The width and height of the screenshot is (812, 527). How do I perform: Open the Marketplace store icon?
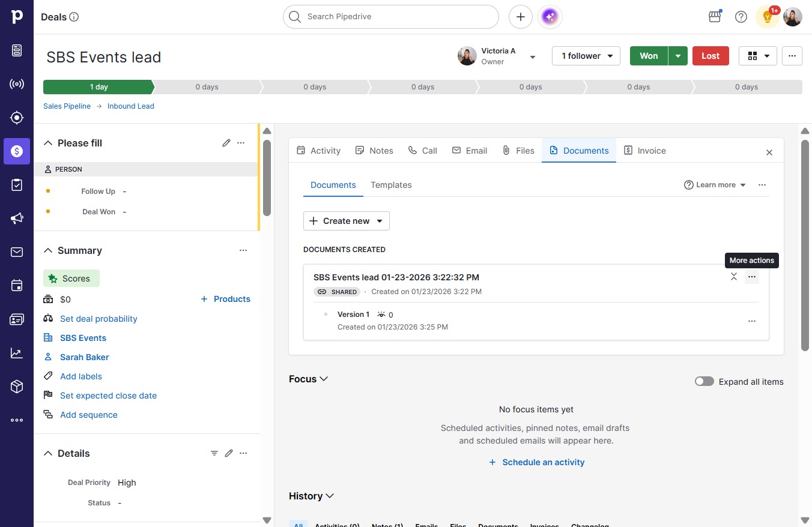(x=715, y=17)
